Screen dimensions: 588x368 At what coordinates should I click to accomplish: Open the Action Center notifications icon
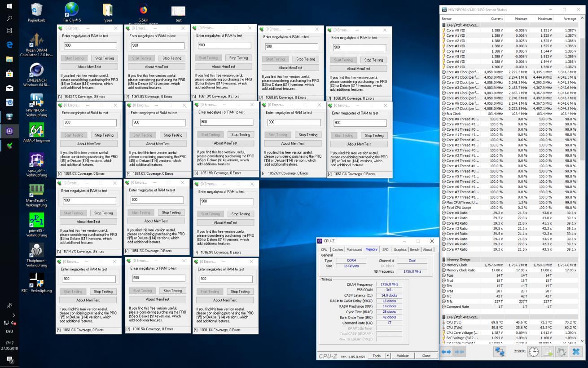click(9, 359)
